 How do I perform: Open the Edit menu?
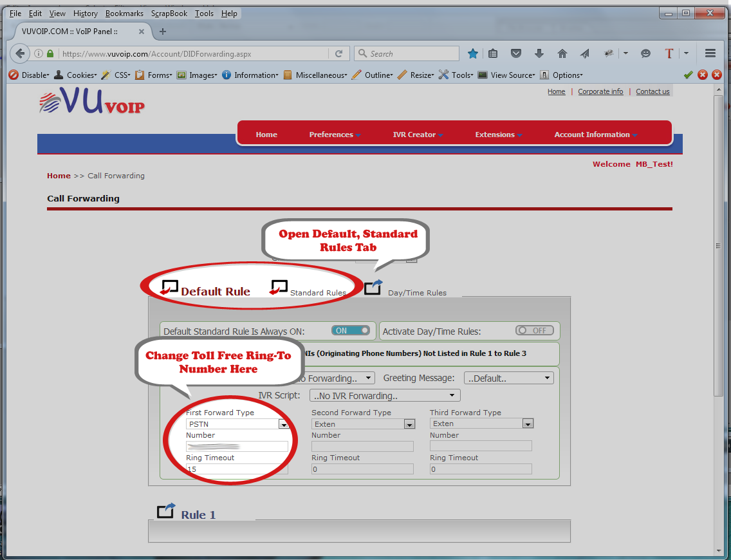[35, 14]
